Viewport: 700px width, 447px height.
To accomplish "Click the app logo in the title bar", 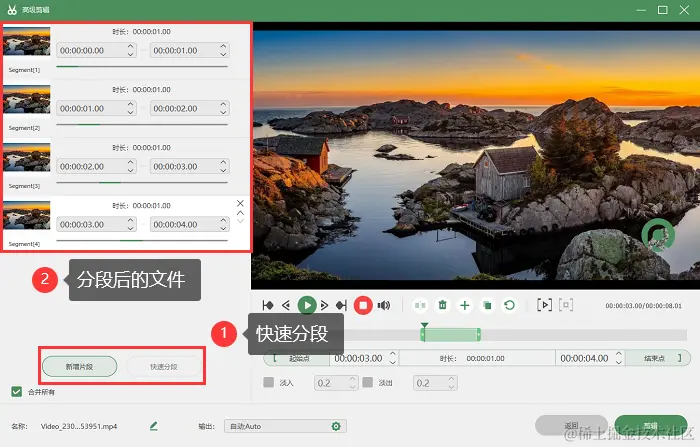I will tap(12, 9).
